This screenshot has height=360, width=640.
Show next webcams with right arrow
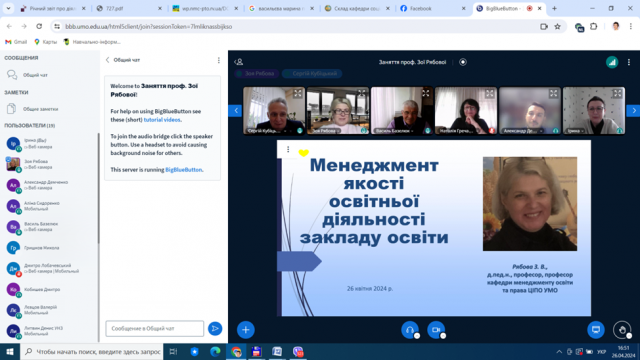click(633, 110)
